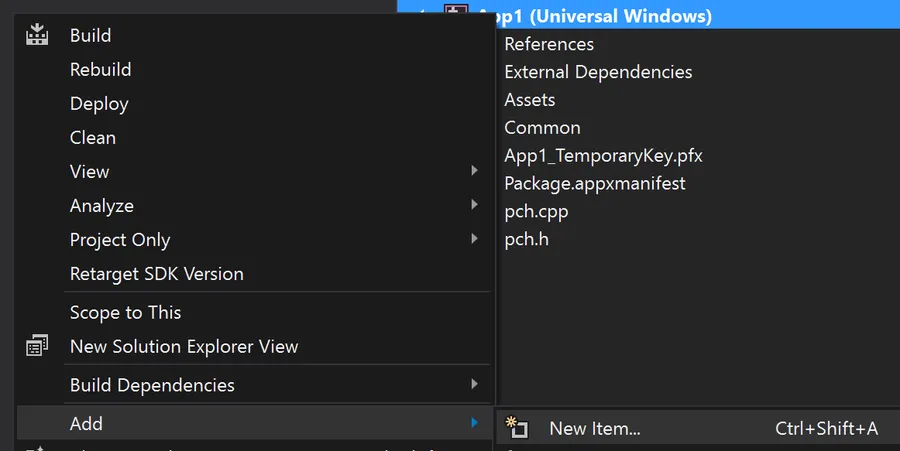Expand the Project Only submenu arrow
Screen dimensions: 900x451
coord(474,239)
